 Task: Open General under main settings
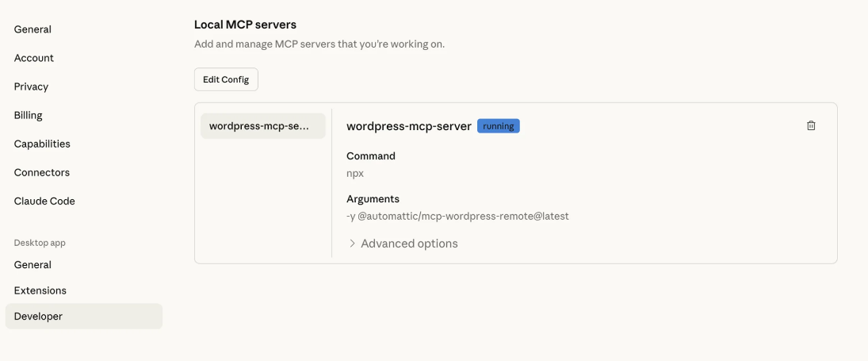point(33,29)
